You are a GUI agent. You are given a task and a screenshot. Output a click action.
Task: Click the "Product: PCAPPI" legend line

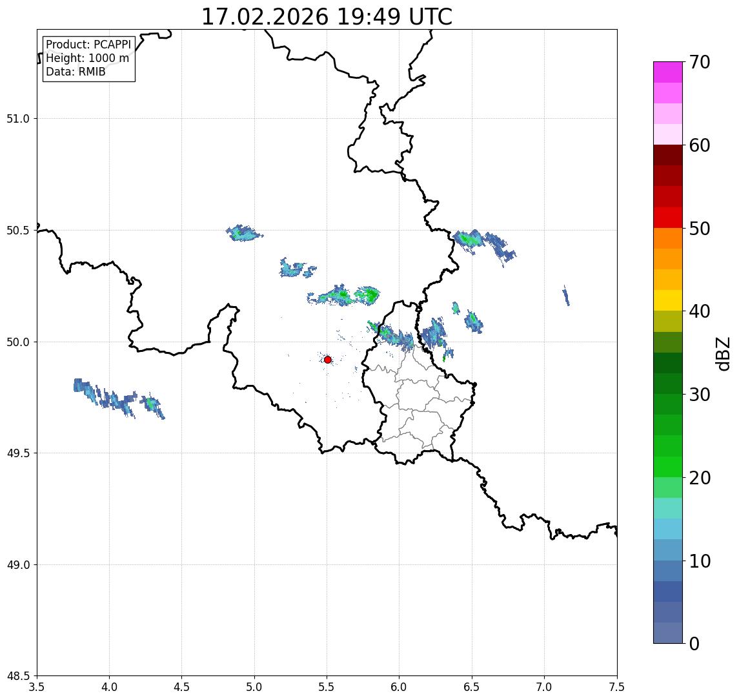(88, 45)
